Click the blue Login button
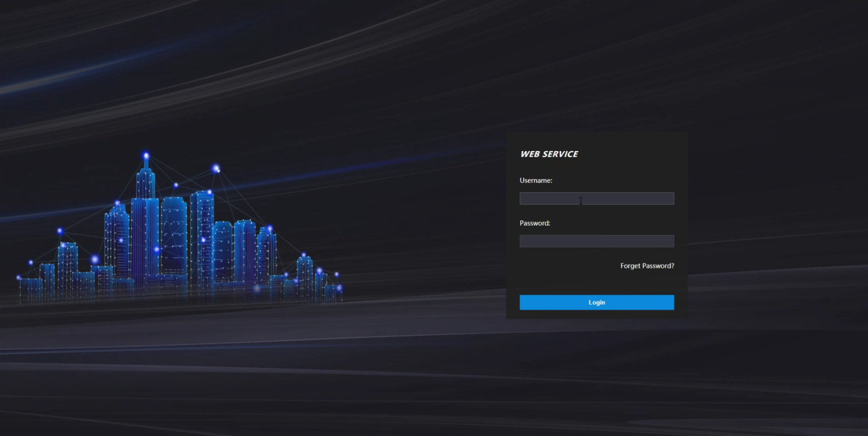The height and width of the screenshot is (436, 868). [596, 302]
